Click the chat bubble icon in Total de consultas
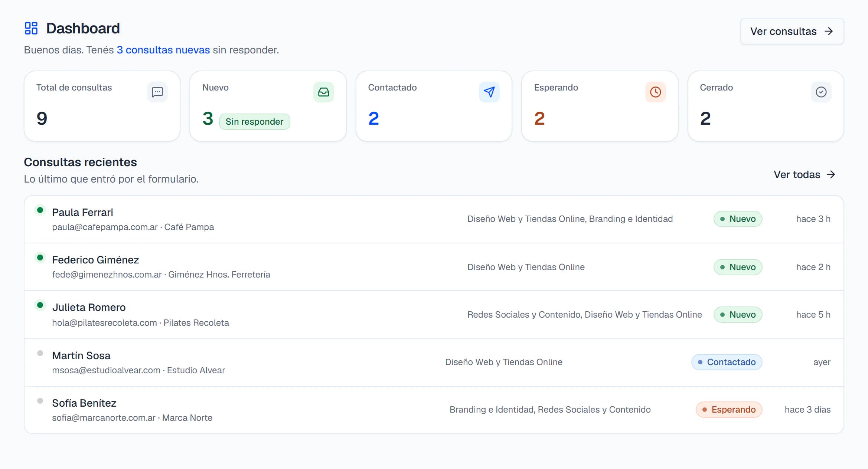This screenshot has height=469, width=868. [x=157, y=92]
